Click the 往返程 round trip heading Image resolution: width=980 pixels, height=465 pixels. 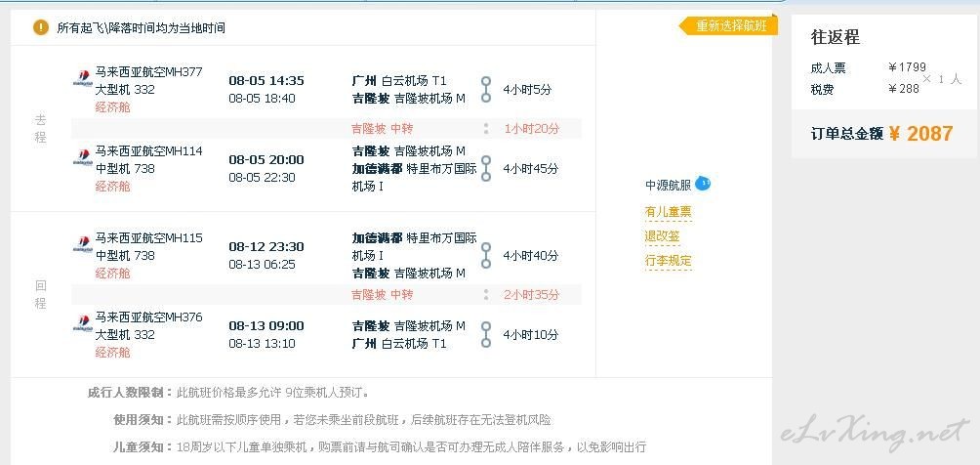(835, 37)
